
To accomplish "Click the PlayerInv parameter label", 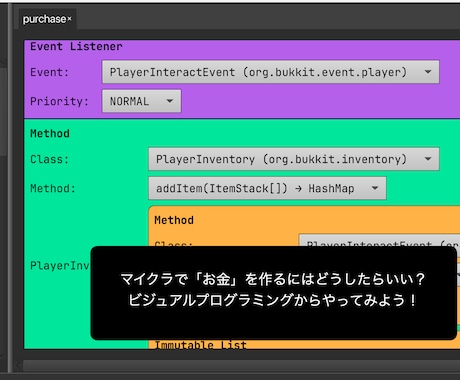I will point(60,266).
